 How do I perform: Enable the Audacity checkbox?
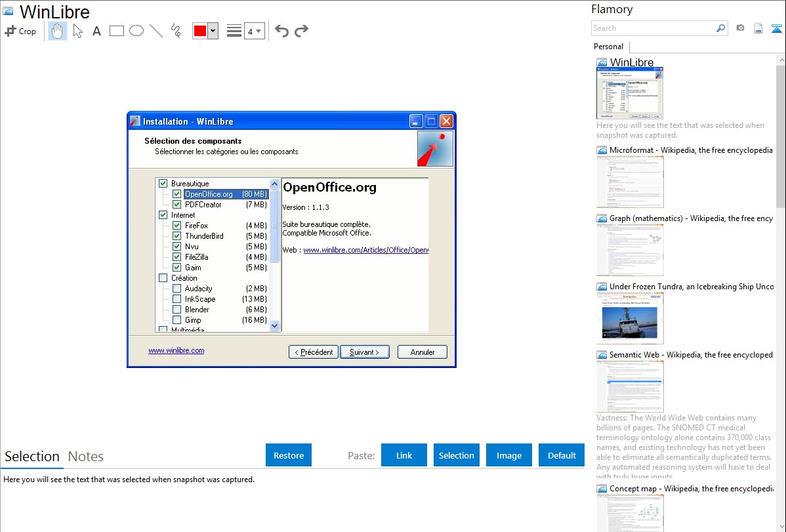176,289
